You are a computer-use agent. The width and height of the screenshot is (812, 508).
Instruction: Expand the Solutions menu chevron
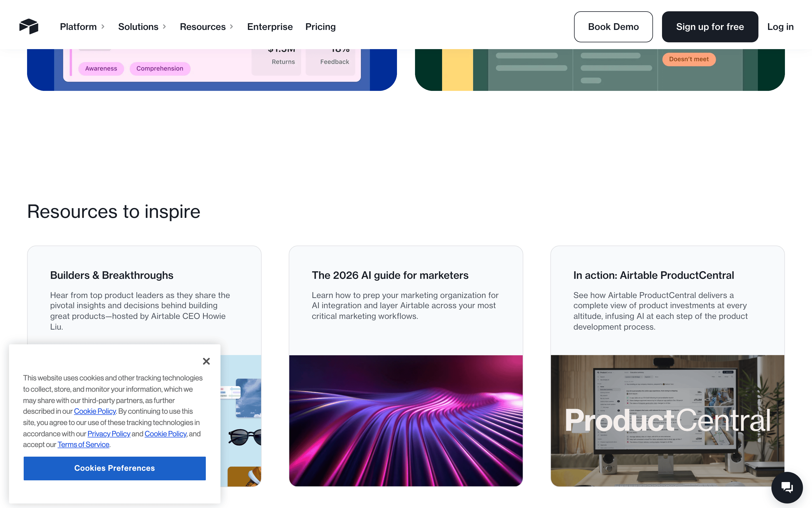pos(164,27)
